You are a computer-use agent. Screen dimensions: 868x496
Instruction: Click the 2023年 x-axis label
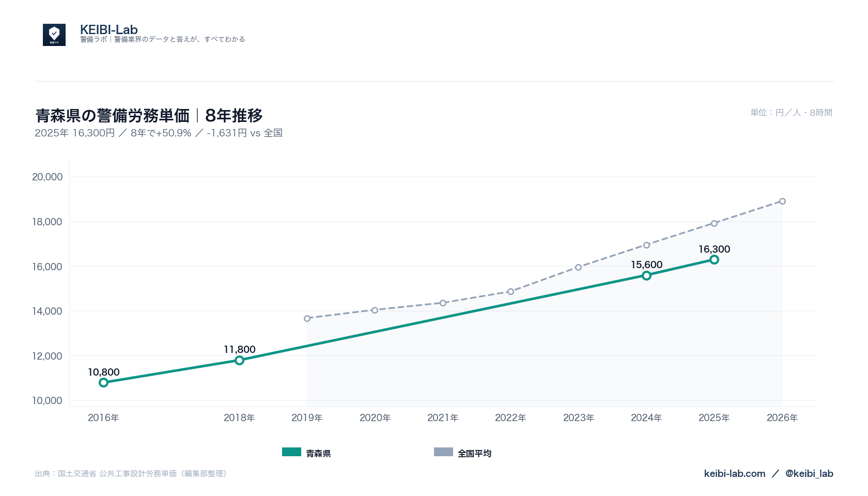coord(579,417)
